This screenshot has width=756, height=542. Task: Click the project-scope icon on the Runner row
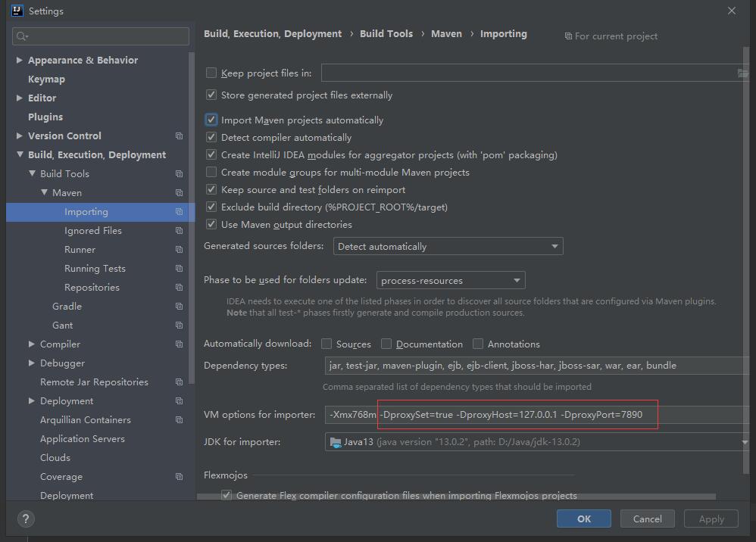coord(179,250)
